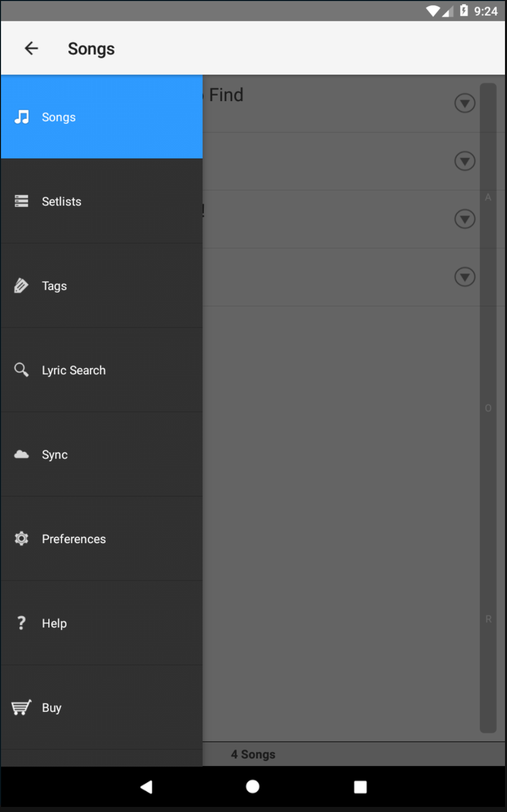507x812 pixels.
Task: Tap the Lyric Search magnifier icon
Action: click(21, 370)
